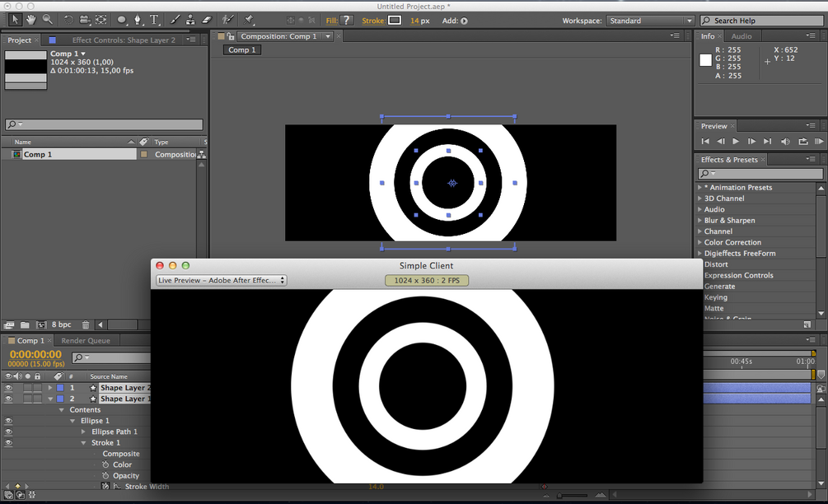Switch to Effect Controls: Shape Layer 2 tab
This screenshot has width=828, height=504.
point(124,40)
